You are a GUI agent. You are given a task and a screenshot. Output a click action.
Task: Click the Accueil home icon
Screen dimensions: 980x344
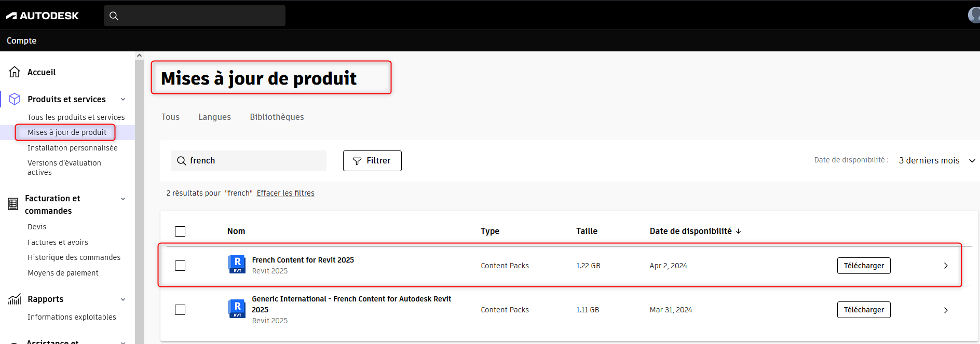click(x=15, y=72)
